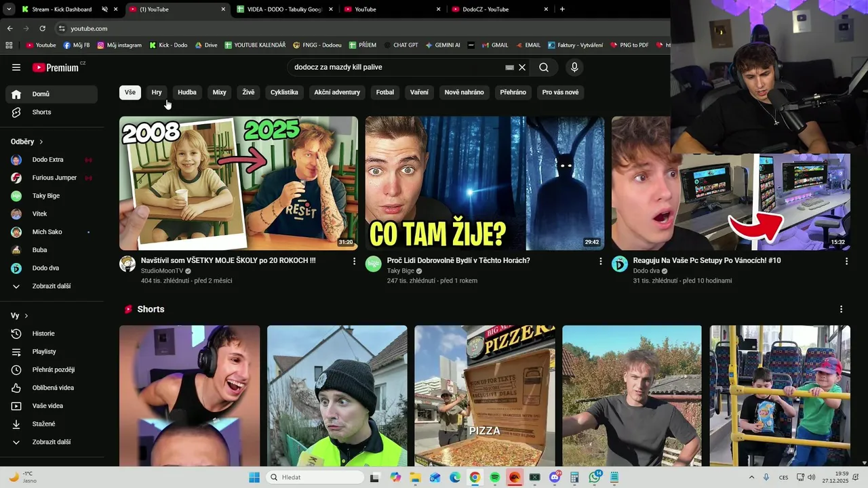Click the magnifier search button
This screenshot has width=868, height=488.
tap(544, 67)
